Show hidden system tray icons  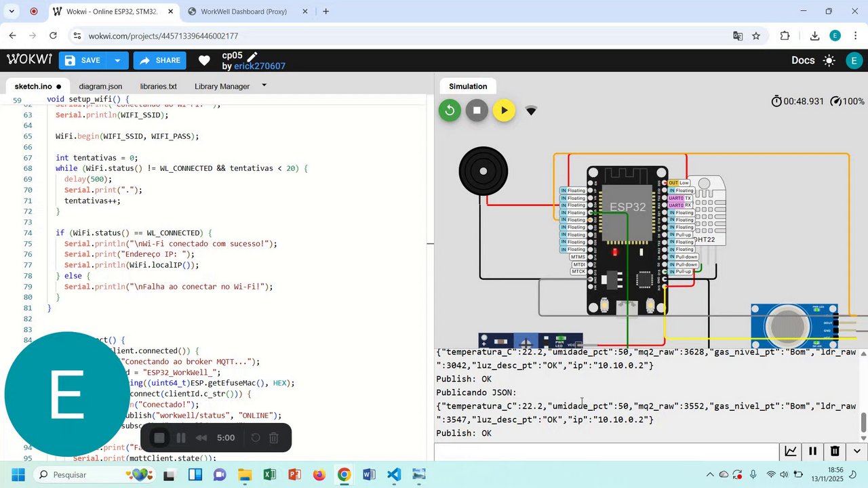coord(710,474)
